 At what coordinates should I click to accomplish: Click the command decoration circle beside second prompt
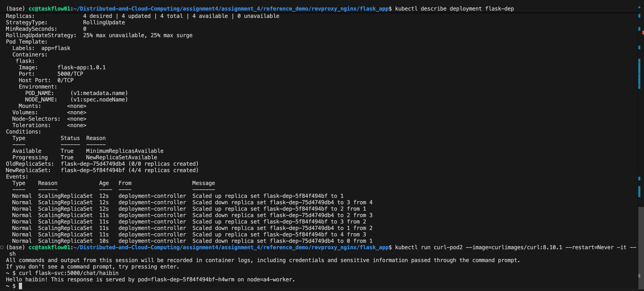click(2, 247)
